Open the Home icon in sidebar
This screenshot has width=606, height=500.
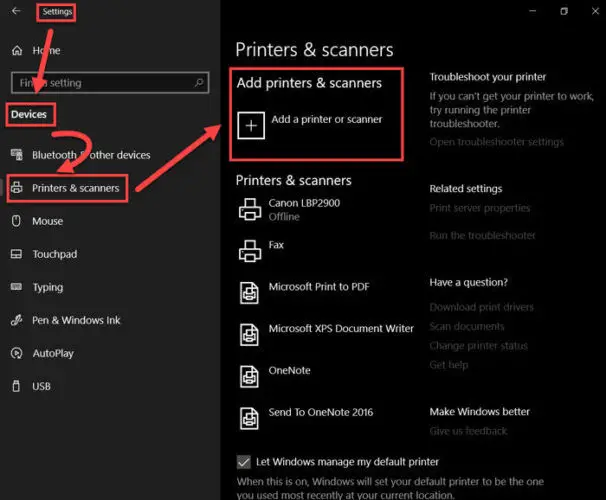(x=17, y=50)
